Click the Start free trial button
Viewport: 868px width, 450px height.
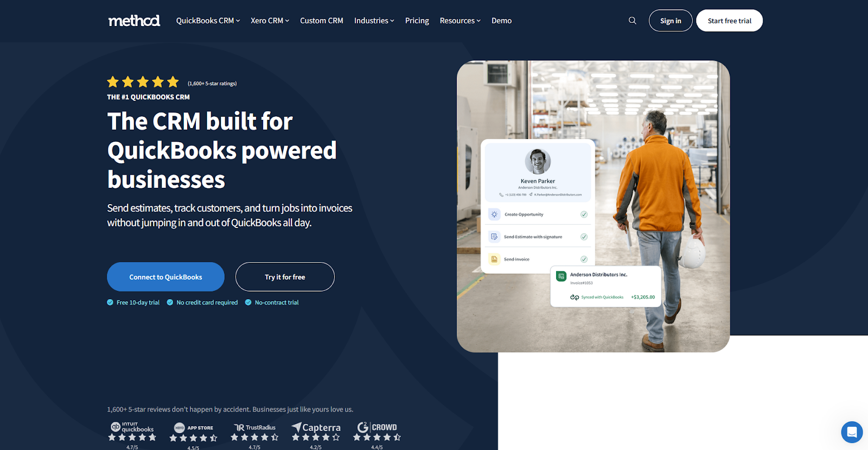tap(729, 21)
